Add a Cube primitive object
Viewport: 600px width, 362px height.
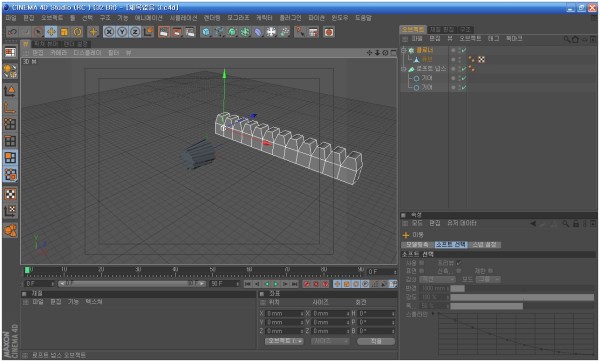click(206, 32)
